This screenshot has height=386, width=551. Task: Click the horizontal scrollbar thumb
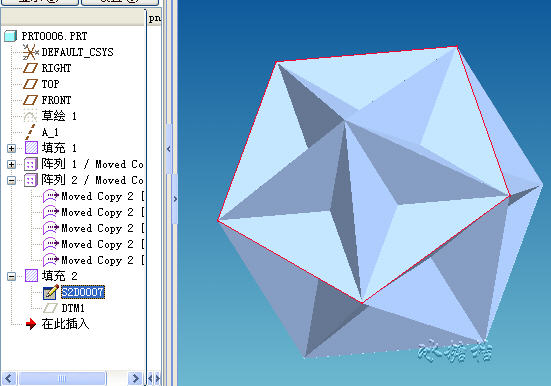(x=62, y=378)
